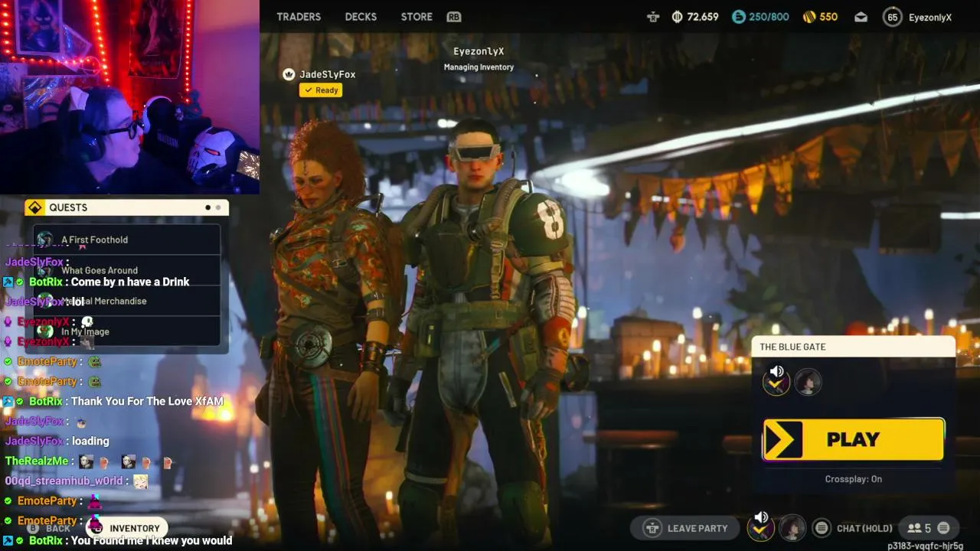The height and width of the screenshot is (551, 980).
Task: Select the first page dot in Quests header
Action: pos(207,207)
